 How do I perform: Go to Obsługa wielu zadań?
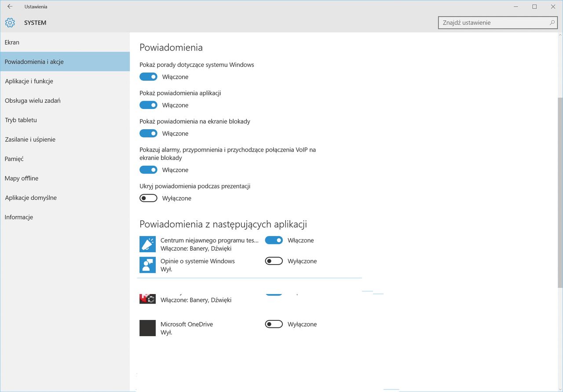click(65, 101)
